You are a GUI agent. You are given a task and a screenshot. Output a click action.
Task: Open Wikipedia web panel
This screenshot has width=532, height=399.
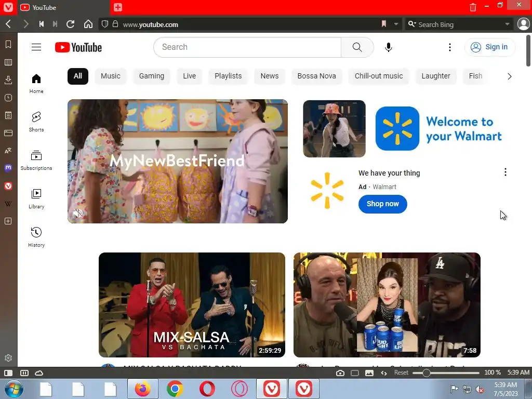pos(8,204)
